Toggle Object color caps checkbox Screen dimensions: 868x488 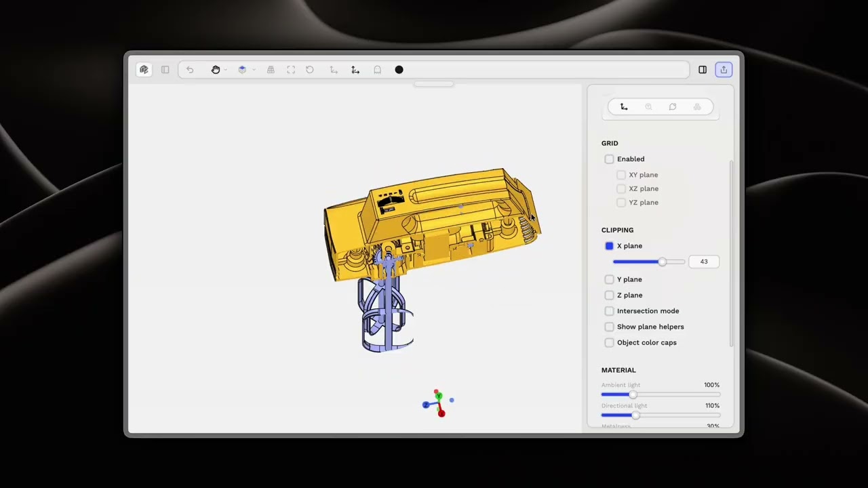pyautogui.click(x=609, y=342)
